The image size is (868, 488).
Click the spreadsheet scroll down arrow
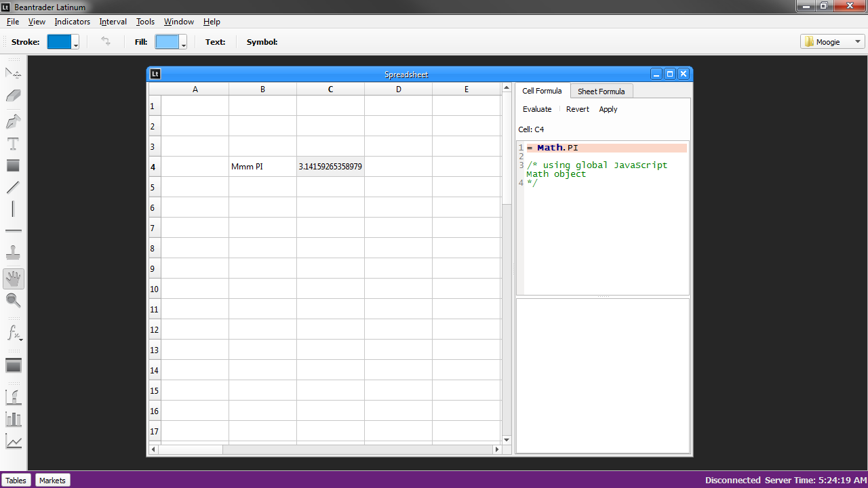(x=507, y=440)
